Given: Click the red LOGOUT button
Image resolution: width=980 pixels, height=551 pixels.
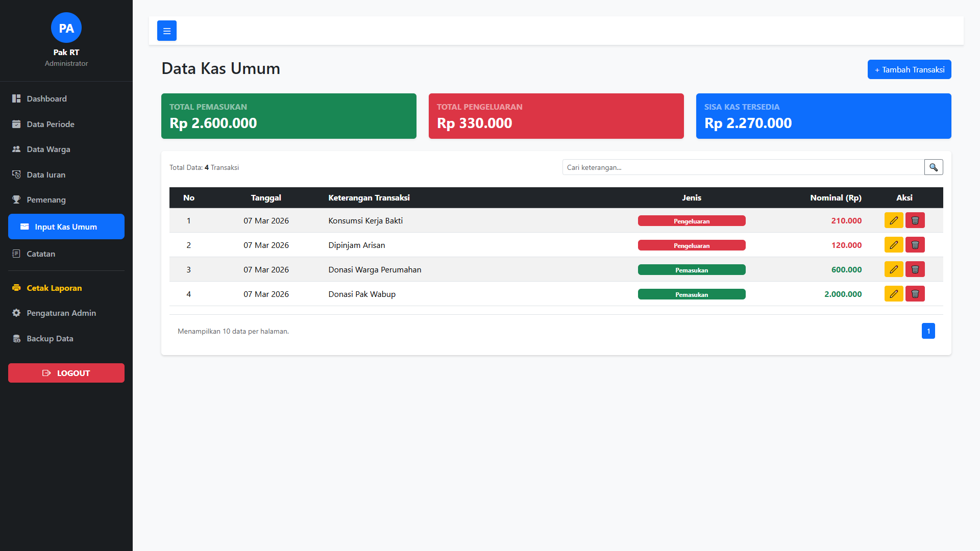Looking at the screenshot, I should click(x=66, y=373).
